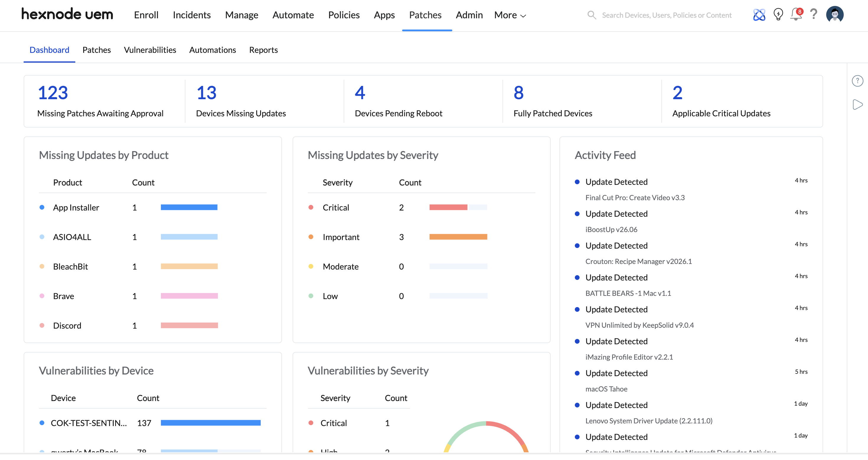
Task: Click the BleachBit product row
Action: [153, 267]
